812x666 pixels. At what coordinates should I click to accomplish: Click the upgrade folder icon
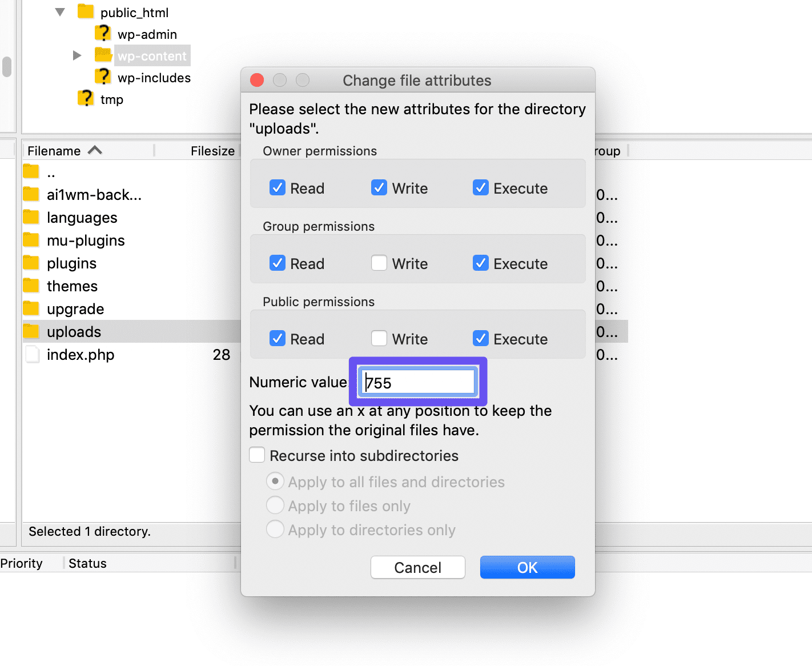[31, 308]
